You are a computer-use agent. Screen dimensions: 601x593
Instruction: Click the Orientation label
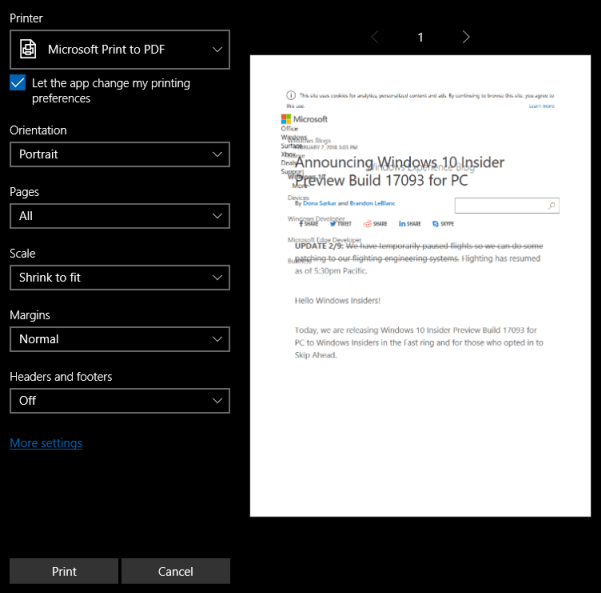38,130
